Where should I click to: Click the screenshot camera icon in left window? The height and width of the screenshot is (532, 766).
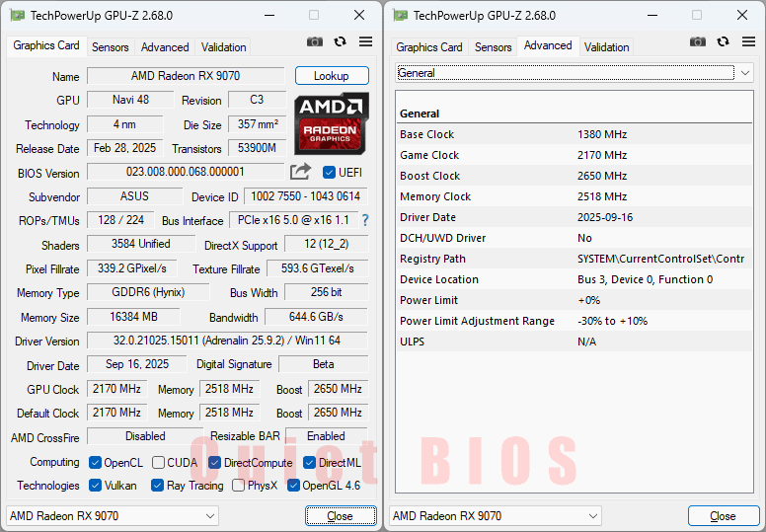315,41
